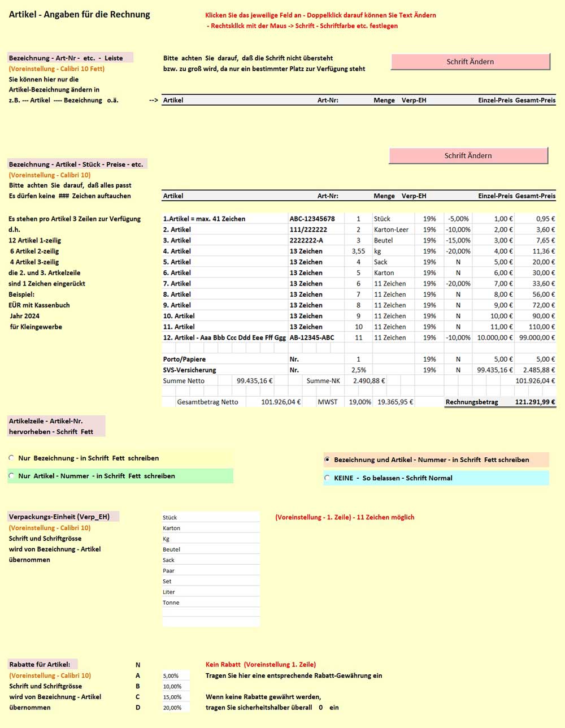Viewport: 565px width, 728px height.
Task: Select 'Nur Bezeichnung - in Schrift Fett' option
Action: click(12, 458)
